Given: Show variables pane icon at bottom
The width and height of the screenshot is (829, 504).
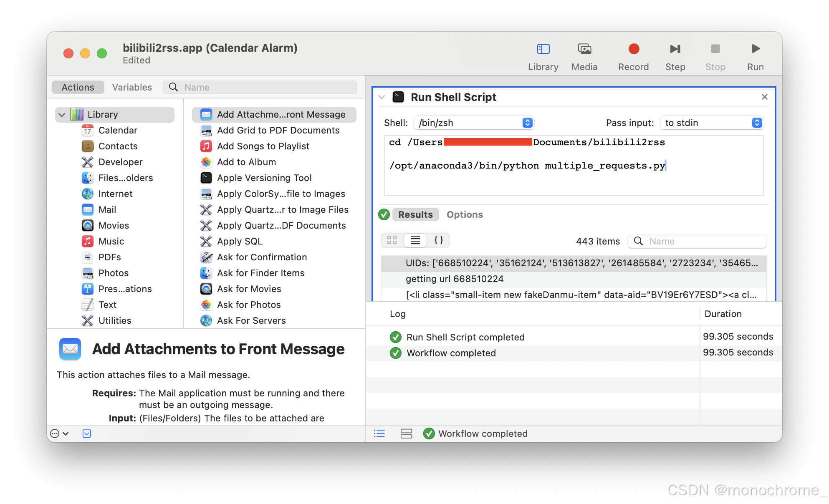Looking at the screenshot, I should [406, 433].
